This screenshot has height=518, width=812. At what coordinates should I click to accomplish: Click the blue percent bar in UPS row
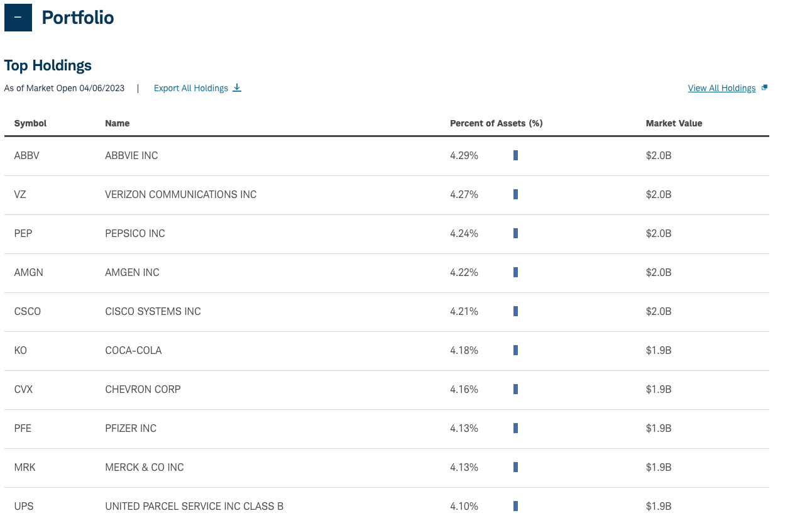(515, 506)
